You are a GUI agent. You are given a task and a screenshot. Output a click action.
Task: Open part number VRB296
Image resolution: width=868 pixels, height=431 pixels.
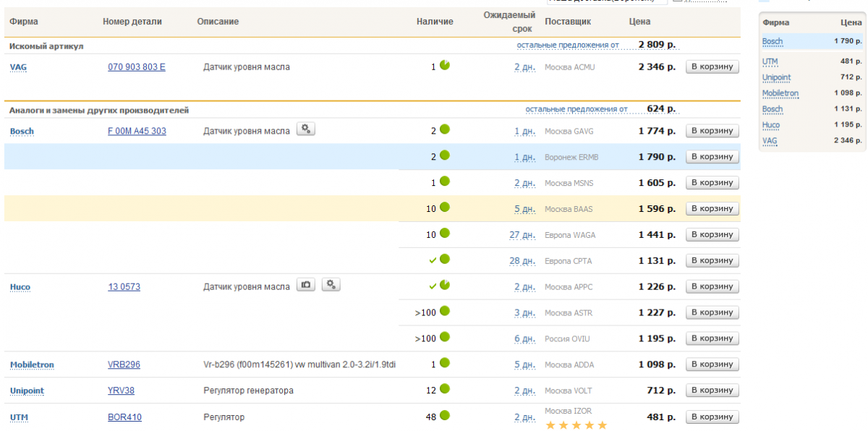coord(124,365)
